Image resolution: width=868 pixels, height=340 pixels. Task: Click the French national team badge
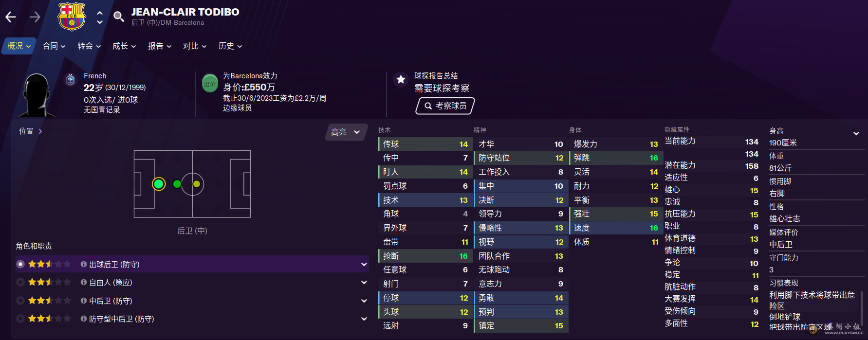coord(71,80)
